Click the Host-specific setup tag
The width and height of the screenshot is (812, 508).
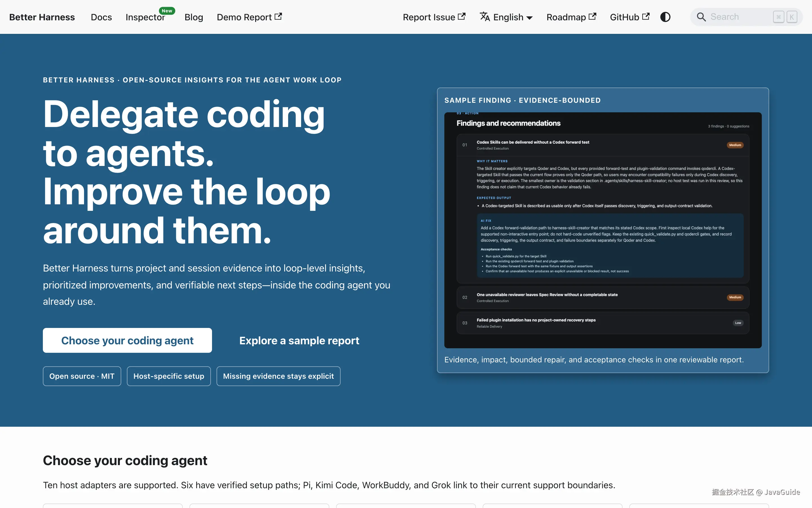169,376
